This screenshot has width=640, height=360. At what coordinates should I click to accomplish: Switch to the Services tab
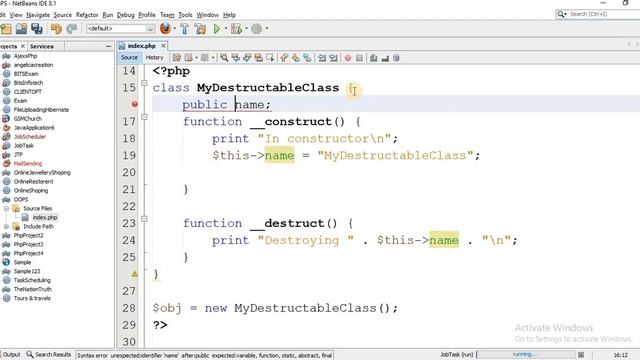click(x=42, y=47)
